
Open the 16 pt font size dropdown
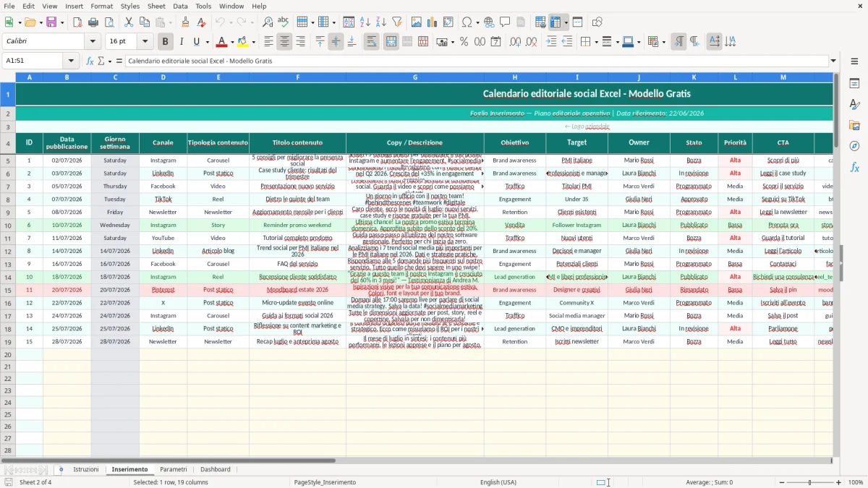click(145, 42)
